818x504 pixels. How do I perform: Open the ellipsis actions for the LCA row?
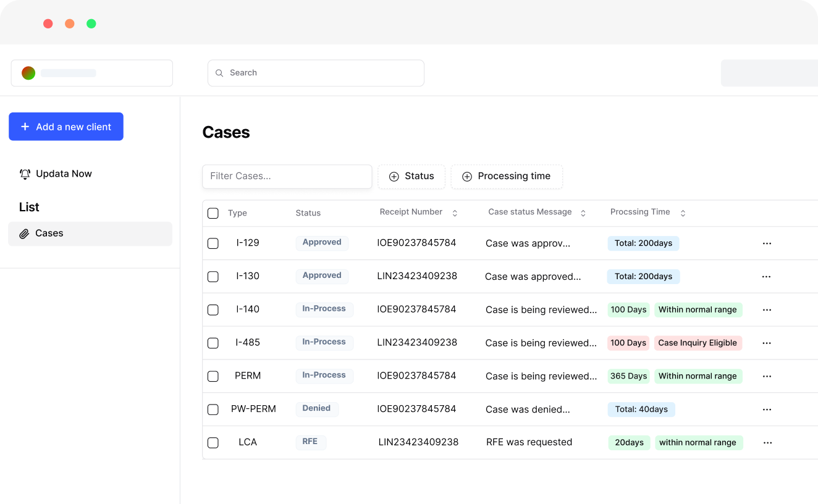767,442
